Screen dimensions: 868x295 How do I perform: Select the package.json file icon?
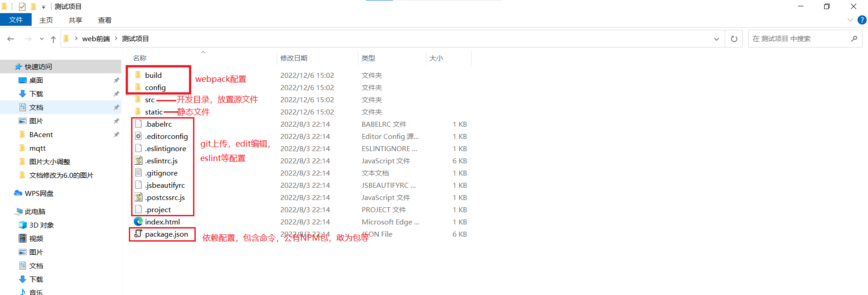coord(138,233)
